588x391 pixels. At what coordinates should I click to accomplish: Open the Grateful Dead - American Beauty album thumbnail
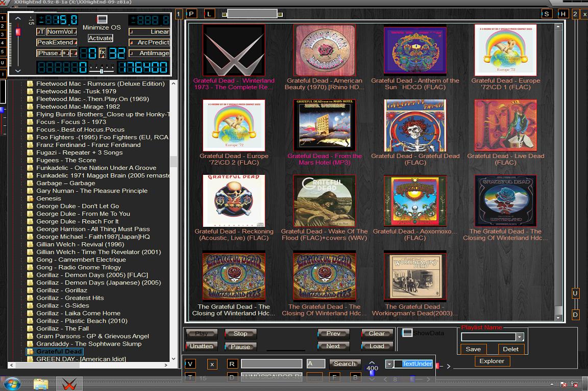click(325, 50)
